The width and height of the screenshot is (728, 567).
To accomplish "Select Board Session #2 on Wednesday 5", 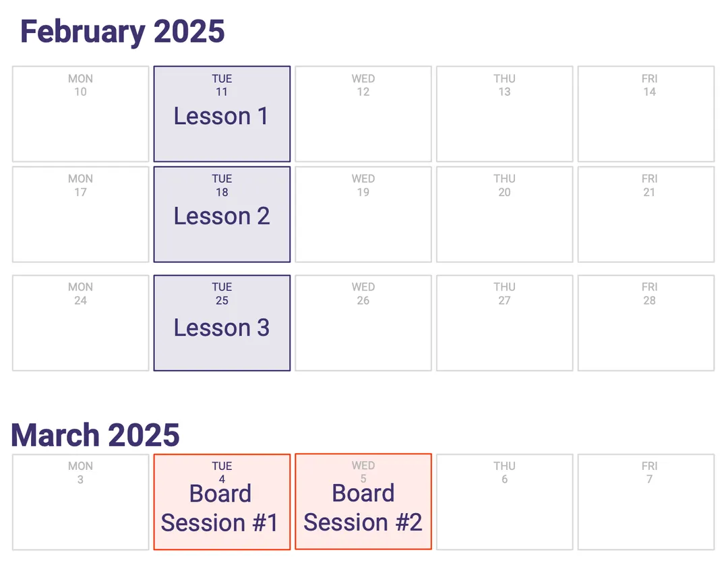I will [x=363, y=502].
